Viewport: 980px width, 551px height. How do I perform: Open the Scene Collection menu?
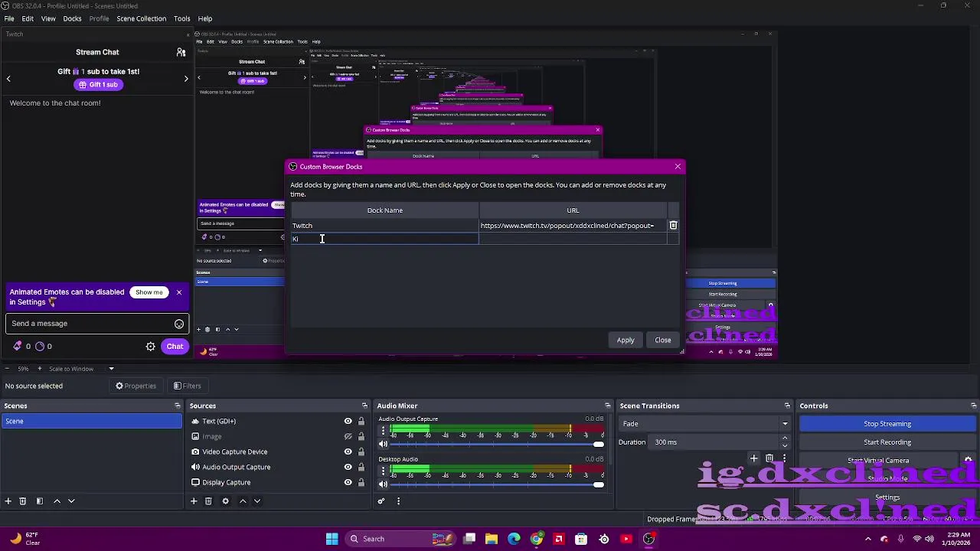click(x=141, y=18)
